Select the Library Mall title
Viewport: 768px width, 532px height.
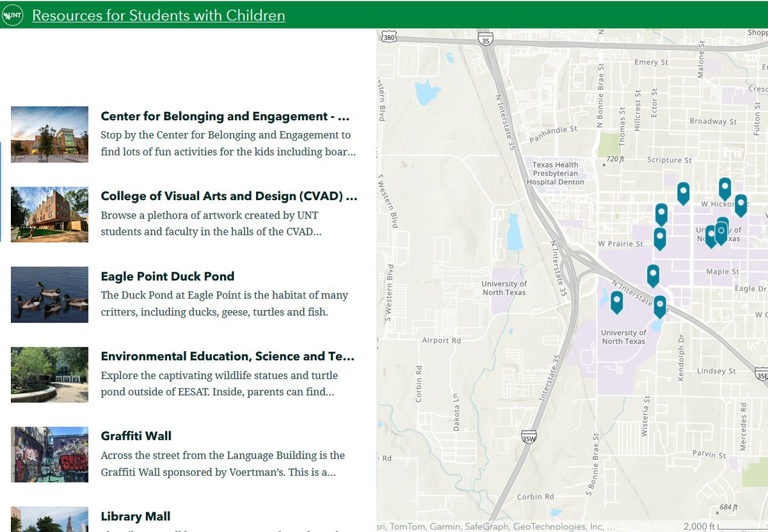136,516
